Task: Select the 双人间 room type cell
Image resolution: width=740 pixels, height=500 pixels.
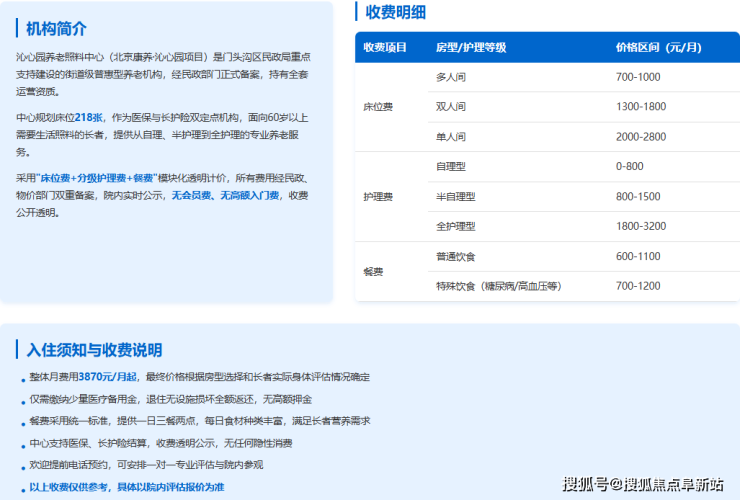Action: [451, 107]
